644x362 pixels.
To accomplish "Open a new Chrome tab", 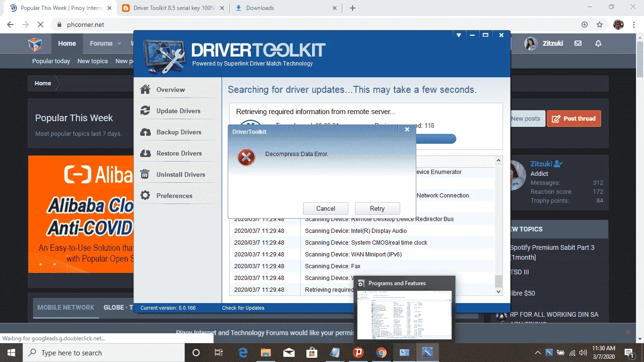I will pos(353,8).
